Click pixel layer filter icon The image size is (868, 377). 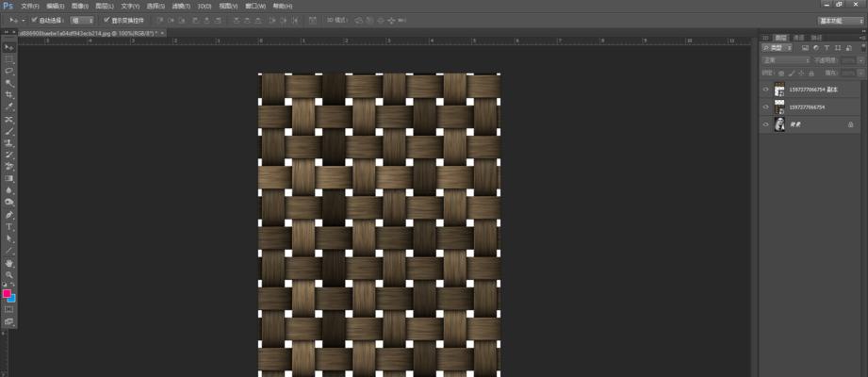click(805, 48)
